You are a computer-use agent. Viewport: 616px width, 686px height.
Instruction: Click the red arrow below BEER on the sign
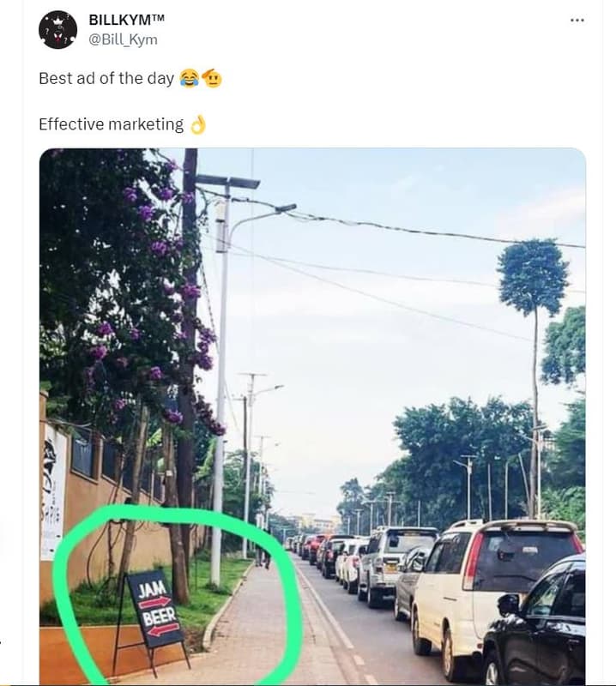[x=163, y=630]
